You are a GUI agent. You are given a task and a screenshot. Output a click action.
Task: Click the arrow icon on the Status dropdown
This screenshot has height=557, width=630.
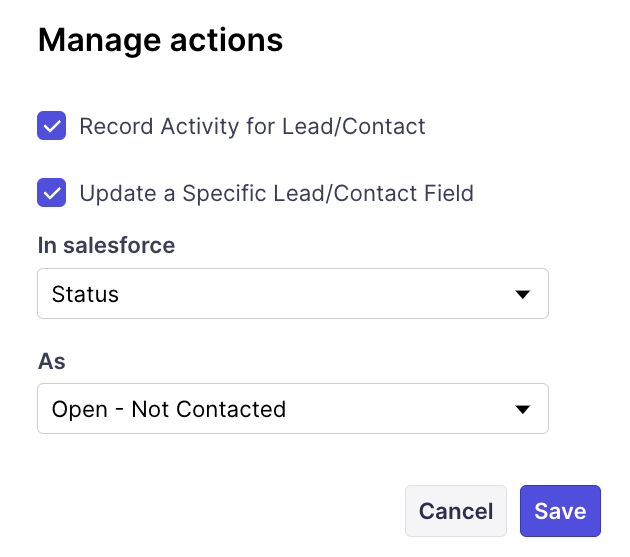pos(521,295)
